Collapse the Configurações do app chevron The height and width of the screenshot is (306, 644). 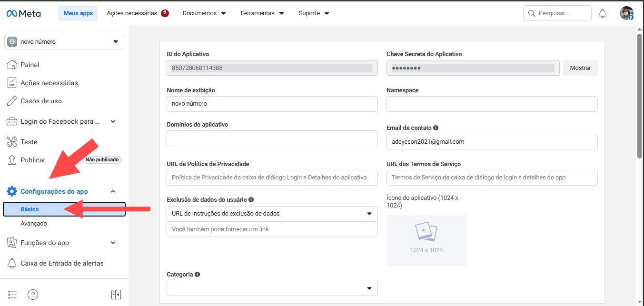113,191
